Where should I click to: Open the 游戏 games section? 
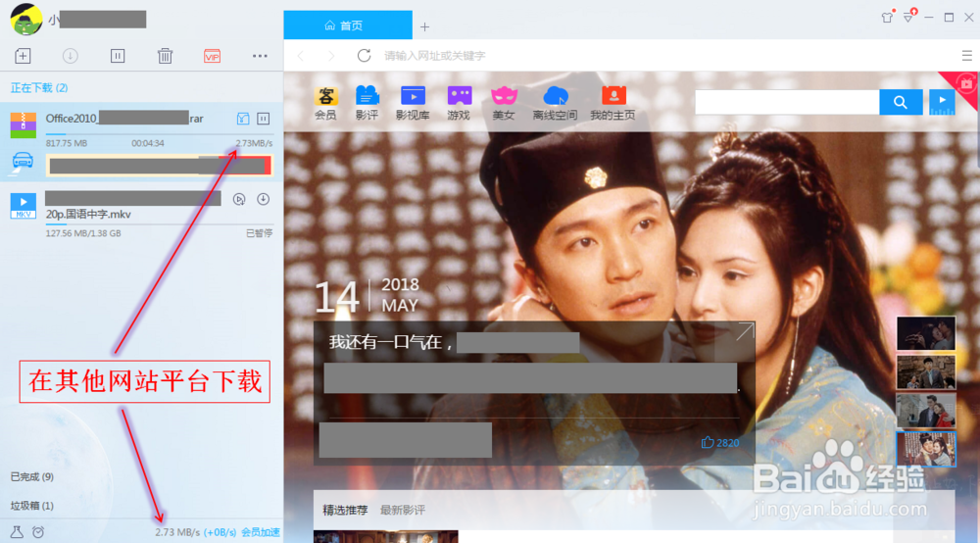click(x=459, y=103)
